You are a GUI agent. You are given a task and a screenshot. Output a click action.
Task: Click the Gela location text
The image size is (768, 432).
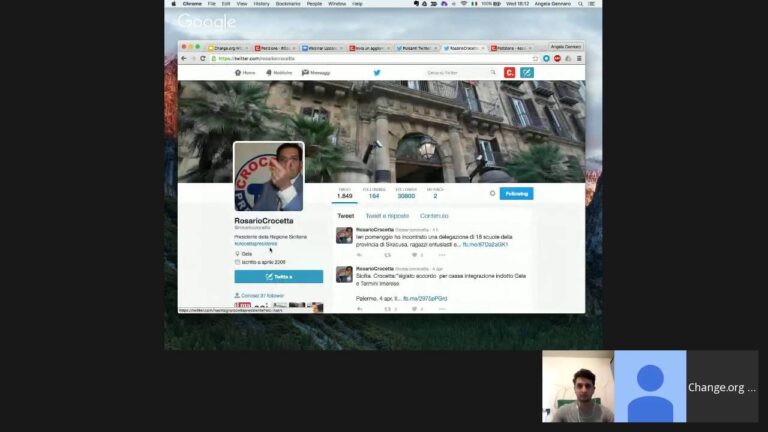246,254
